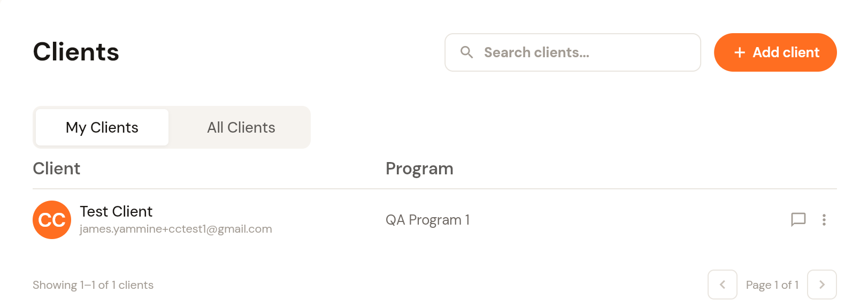This screenshot has height=307, width=868.
Task: Open the Test Client name link
Action: 116,211
